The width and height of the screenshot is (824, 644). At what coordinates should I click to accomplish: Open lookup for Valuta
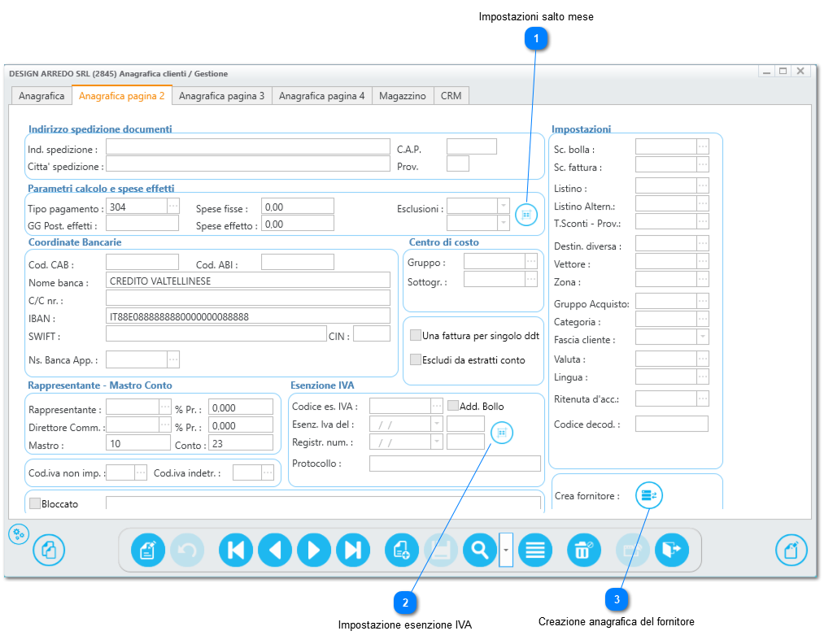click(703, 359)
